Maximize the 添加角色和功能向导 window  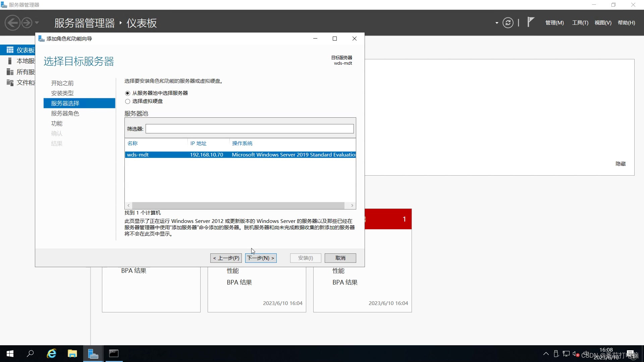tap(335, 39)
